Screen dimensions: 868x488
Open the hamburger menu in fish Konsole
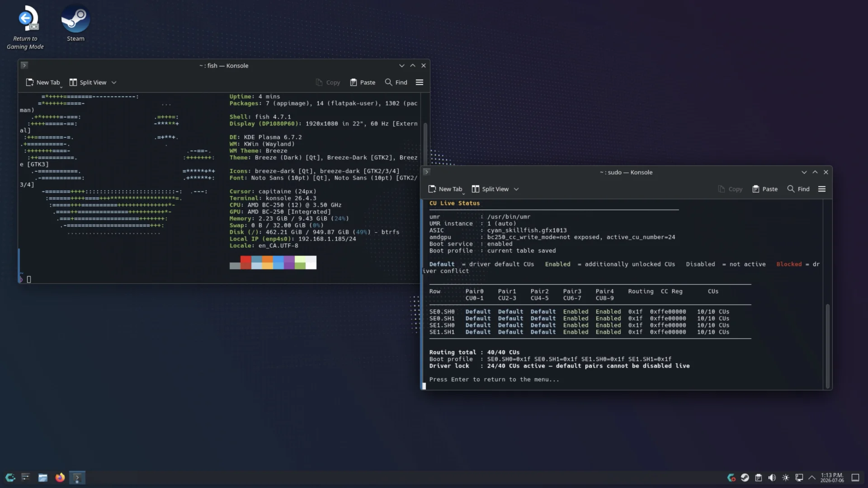(420, 82)
